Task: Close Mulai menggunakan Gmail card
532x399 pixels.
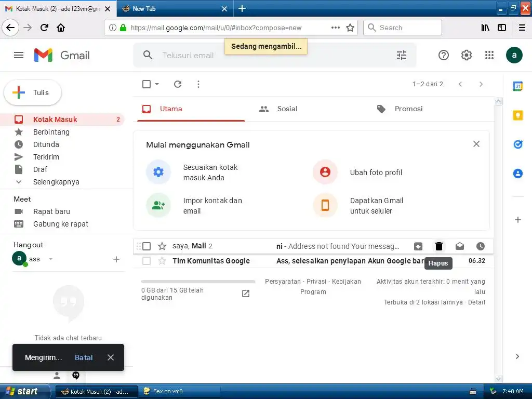Action: coord(476,144)
